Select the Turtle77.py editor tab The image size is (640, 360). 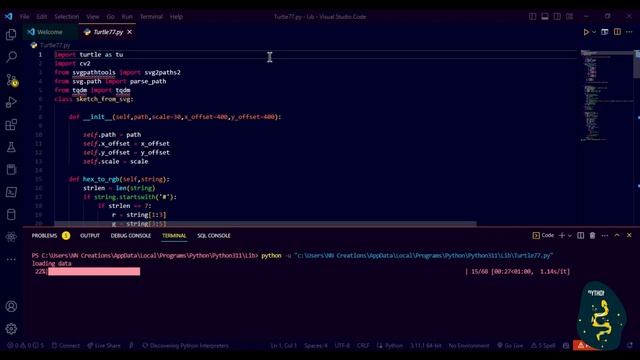pos(108,32)
